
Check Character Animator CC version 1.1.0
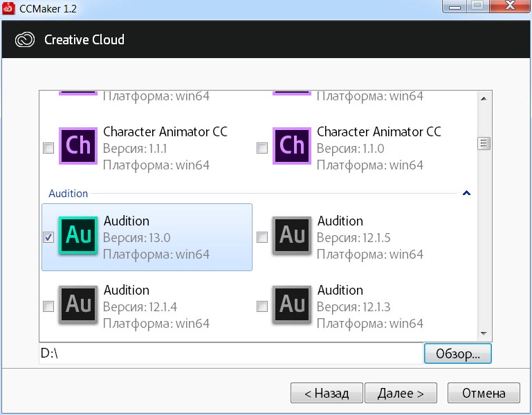click(262, 148)
